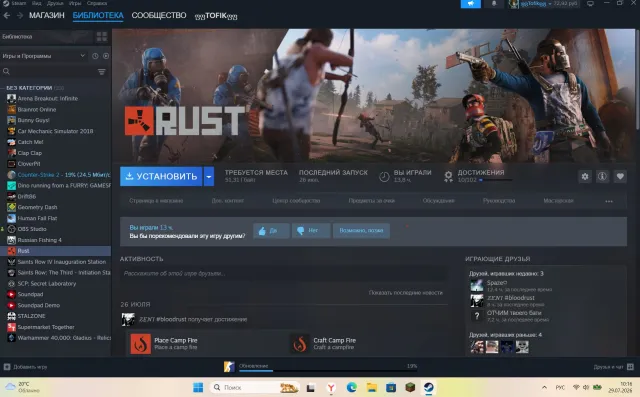Viewport: 640px width, 397px height.
Task: Open the Мастерская workshop link
Action: coord(558,201)
